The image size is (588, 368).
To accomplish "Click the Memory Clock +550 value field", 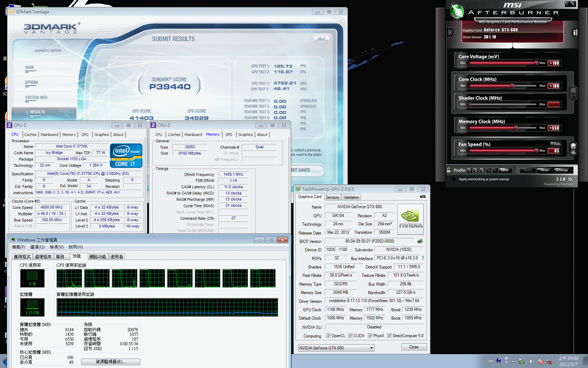I will tap(554, 128).
